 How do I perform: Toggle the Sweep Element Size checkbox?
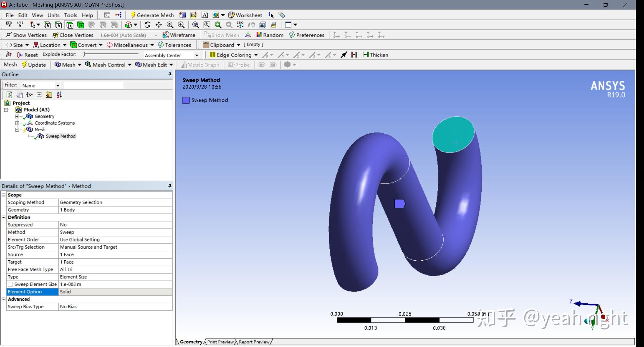(x=11, y=284)
